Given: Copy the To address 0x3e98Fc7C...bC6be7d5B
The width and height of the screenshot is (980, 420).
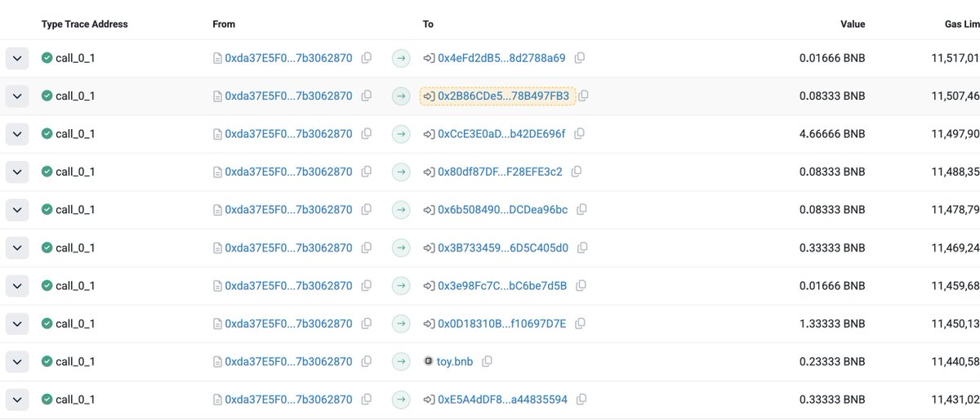Looking at the screenshot, I should 581,286.
